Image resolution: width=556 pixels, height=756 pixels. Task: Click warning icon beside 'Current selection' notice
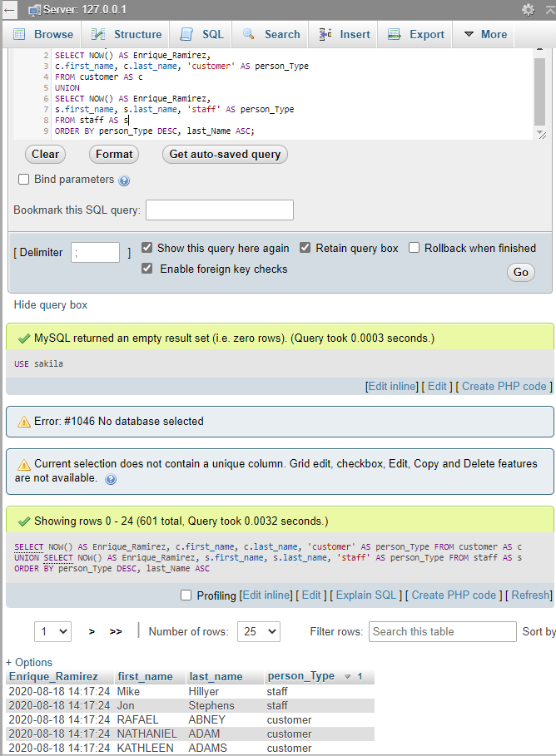coord(23,464)
